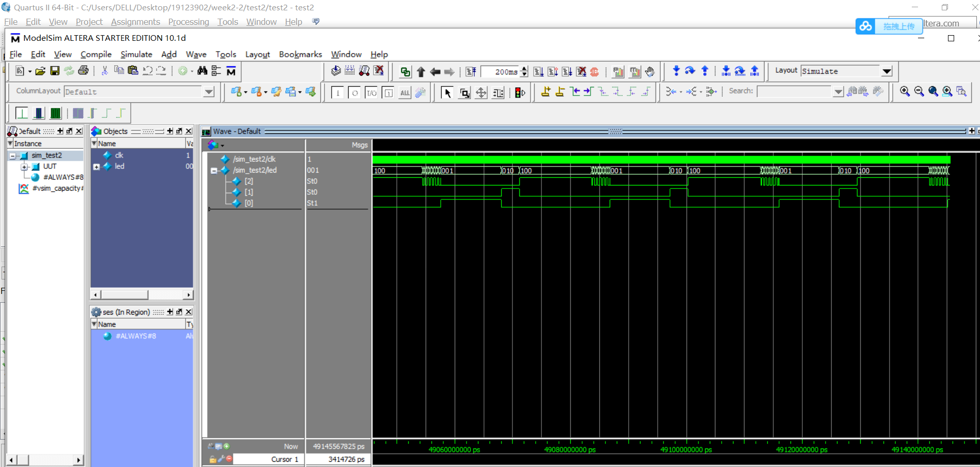Click the blue cloud upload button

tap(889, 26)
